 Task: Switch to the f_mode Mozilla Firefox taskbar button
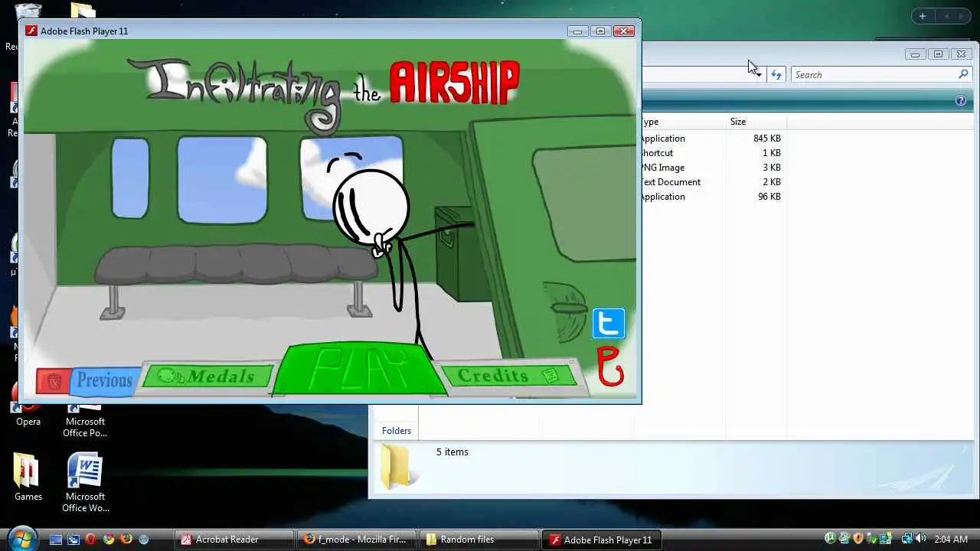click(356, 540)
